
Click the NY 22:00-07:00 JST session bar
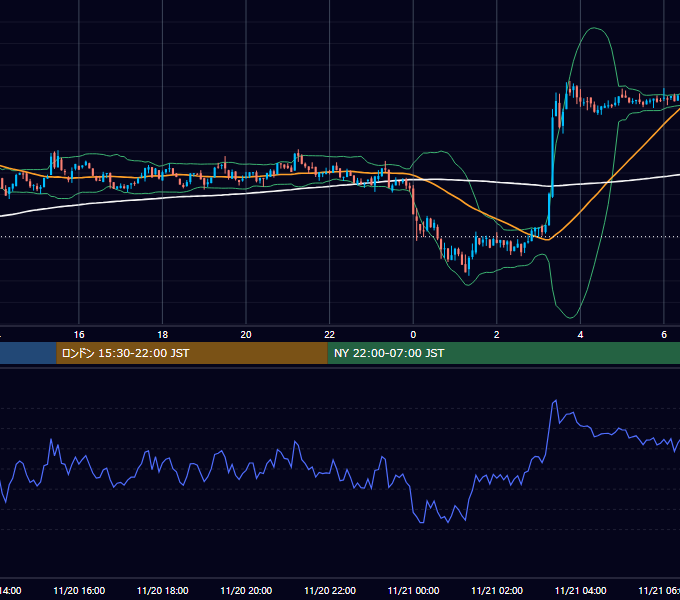(x=503, y=353)
